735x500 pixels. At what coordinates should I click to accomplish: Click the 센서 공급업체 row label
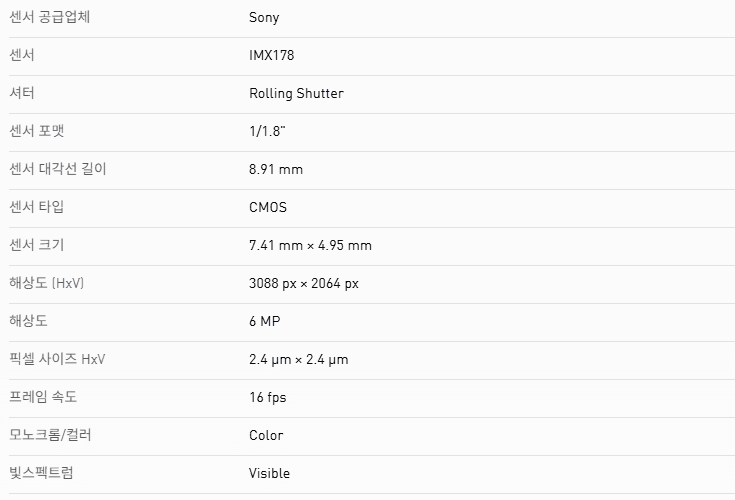pyautogui.click(x=49, y=17)
